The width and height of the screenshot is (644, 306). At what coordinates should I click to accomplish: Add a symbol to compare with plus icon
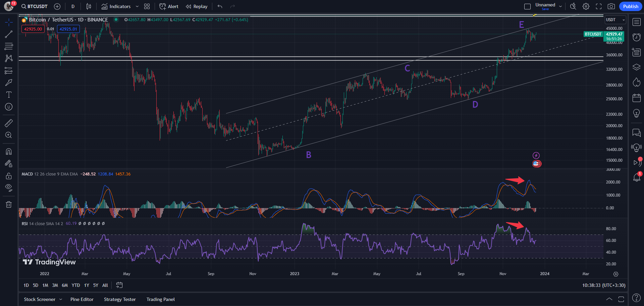coord(57,6)
